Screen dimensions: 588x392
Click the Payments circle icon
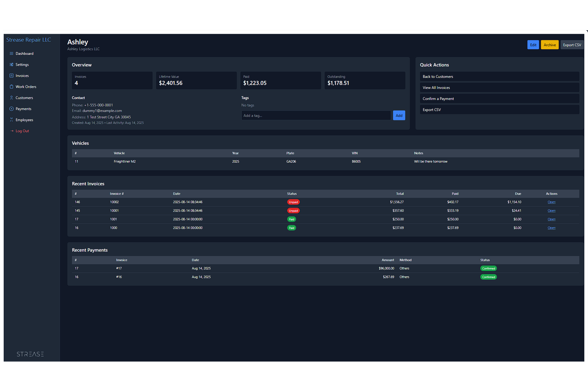(11, 109)
